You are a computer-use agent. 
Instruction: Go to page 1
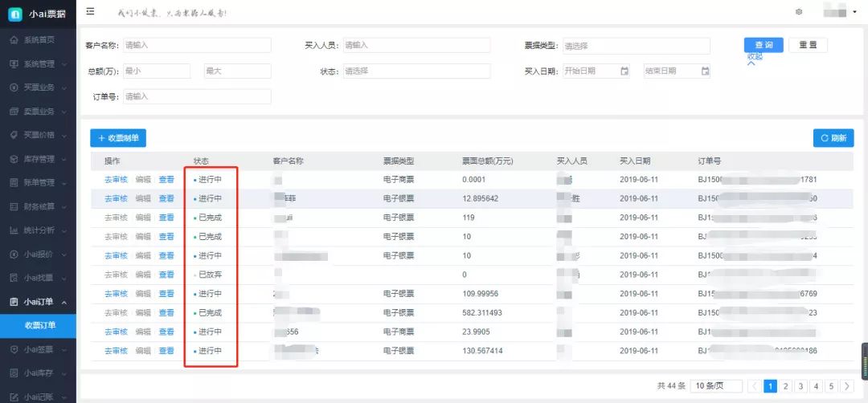(770, 386)
